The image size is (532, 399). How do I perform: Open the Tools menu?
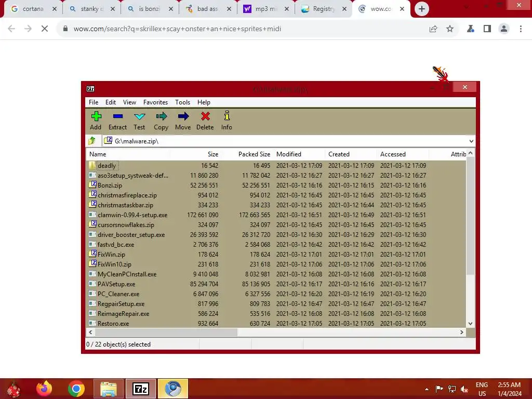point(182,102)
